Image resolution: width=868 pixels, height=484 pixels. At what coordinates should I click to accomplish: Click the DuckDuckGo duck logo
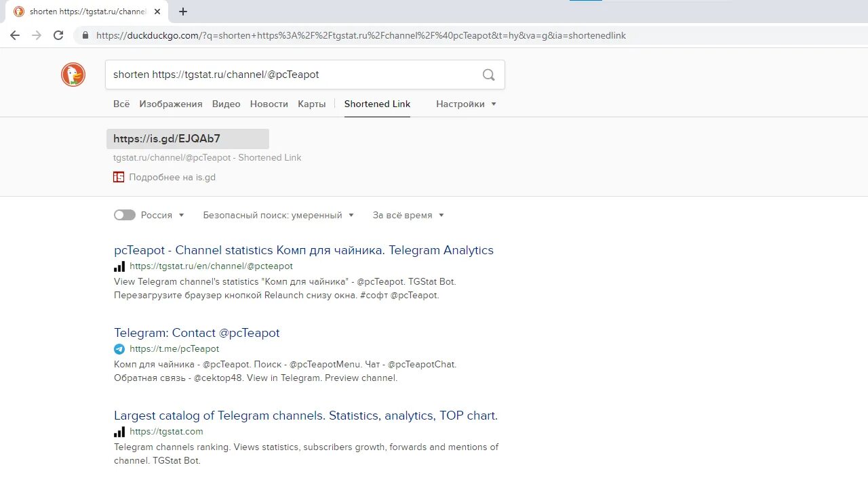tap(73, 75)
